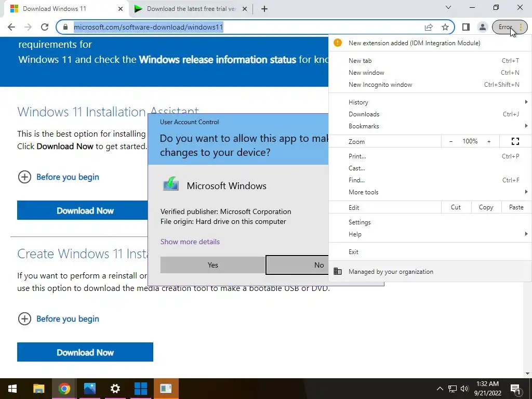Enter full screen mode icon
Image resolution: width=532 pixels, height=399 pixels.
tap(515, 141)
